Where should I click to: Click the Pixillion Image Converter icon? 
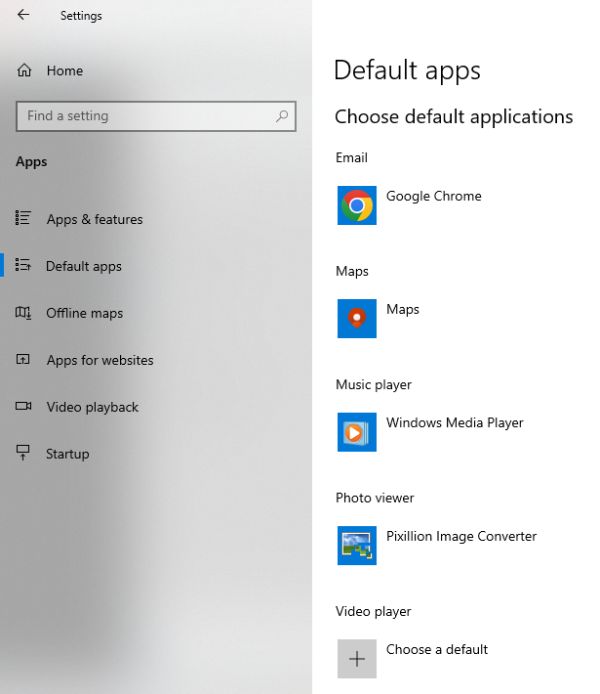pos(357,545)
